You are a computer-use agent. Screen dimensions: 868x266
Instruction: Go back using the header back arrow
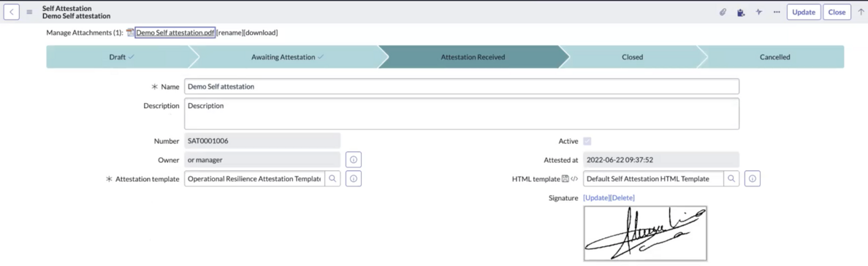tap(12, 12)
